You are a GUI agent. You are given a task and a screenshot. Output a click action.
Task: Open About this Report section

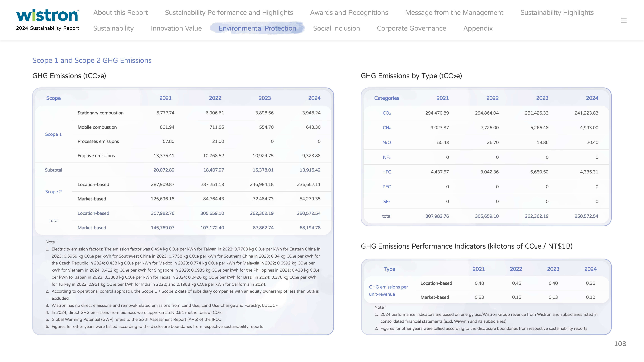tap(120, 13)
